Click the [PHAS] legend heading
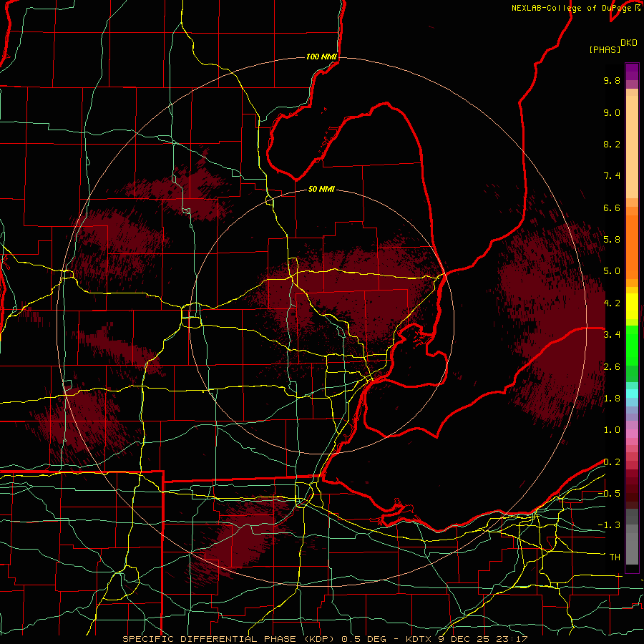Image resolution: width=644 pixels, height=644 pixels. pos(605,50)
